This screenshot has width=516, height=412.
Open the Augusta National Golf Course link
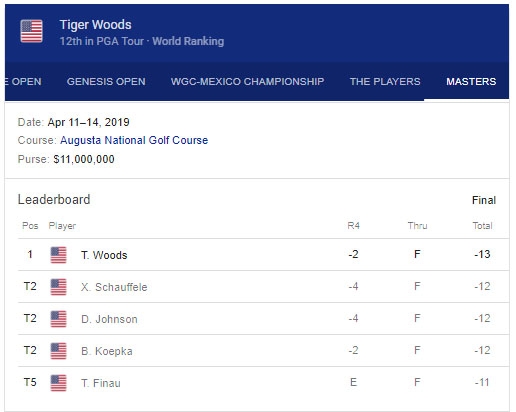coord(134,140)
